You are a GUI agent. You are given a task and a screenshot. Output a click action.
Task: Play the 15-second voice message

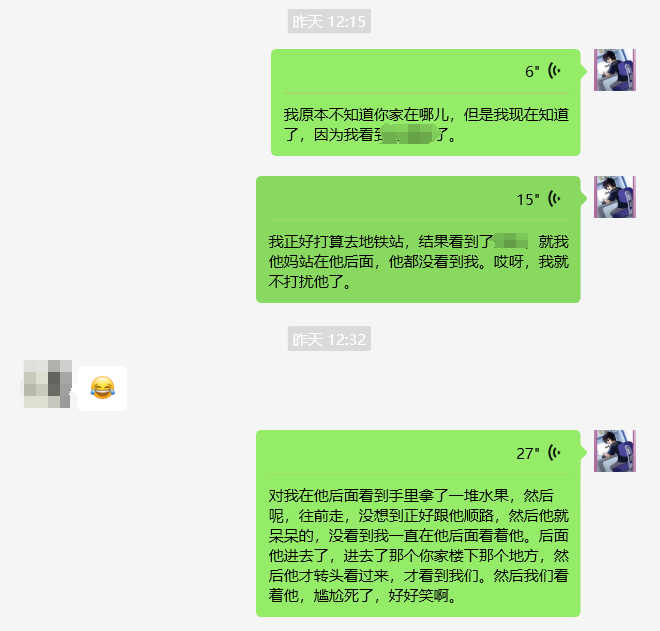(418, 199)
